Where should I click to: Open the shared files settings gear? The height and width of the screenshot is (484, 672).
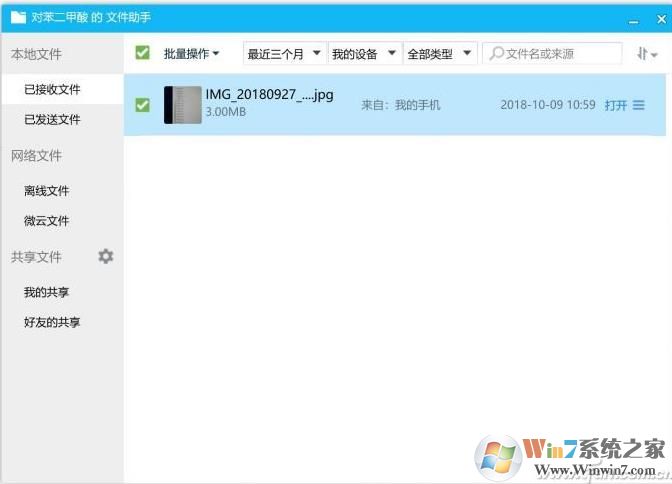[x=105, y=256]
